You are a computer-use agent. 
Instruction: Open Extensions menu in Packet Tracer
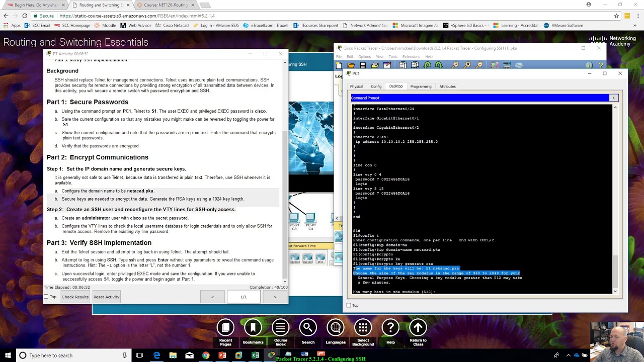[x=411, y=56]
